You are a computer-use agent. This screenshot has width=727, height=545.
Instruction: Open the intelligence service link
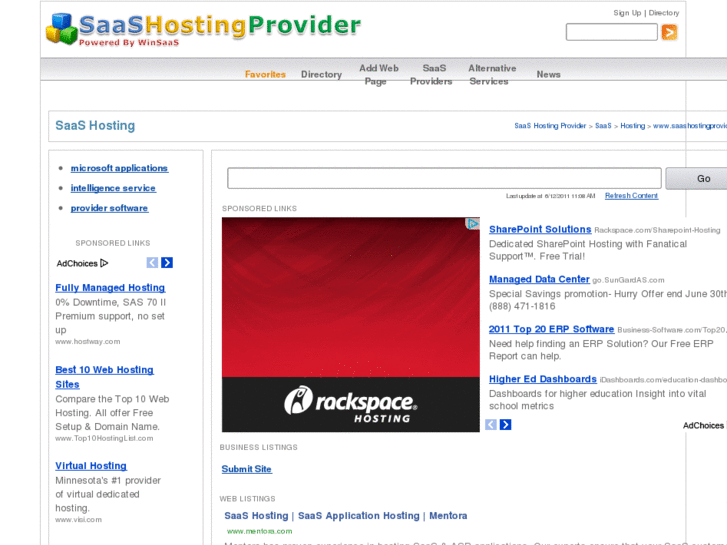click(x=113, y=188)
